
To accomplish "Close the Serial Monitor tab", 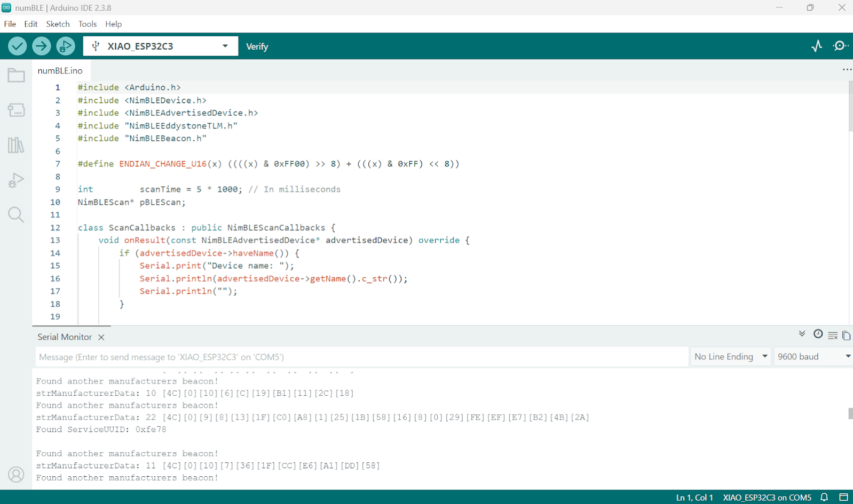I will pos(101,337).
